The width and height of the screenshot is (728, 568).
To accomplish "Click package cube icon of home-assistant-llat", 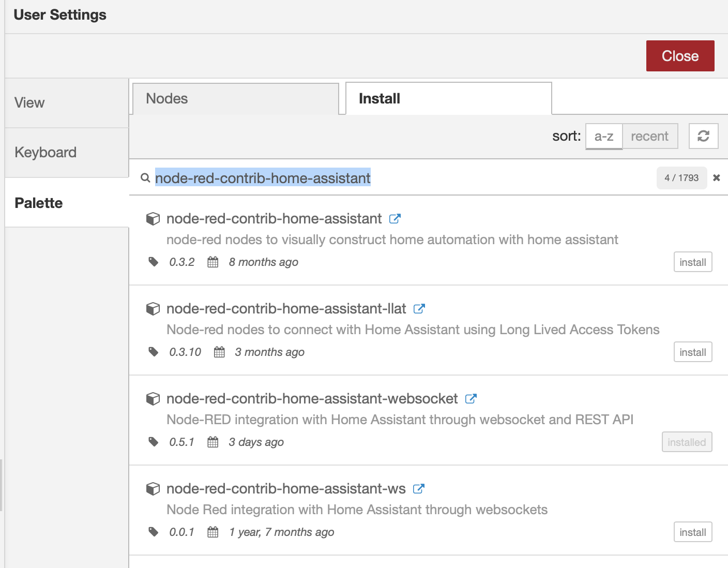I will click(153, 309).
